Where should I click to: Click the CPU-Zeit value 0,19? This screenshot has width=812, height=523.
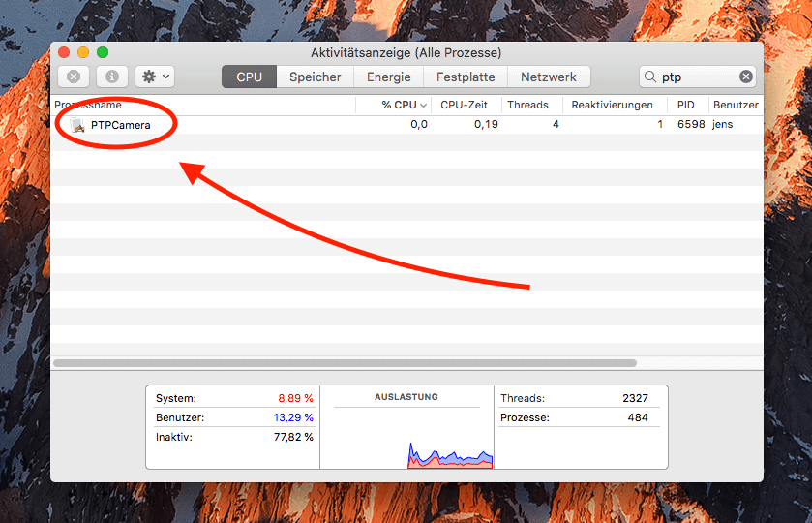486,124
